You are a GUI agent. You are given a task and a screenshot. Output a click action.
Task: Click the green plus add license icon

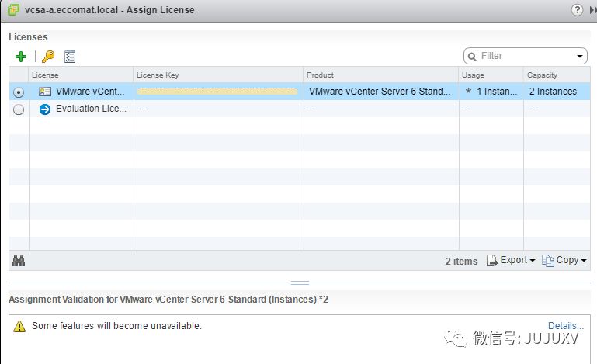(21, 57)
